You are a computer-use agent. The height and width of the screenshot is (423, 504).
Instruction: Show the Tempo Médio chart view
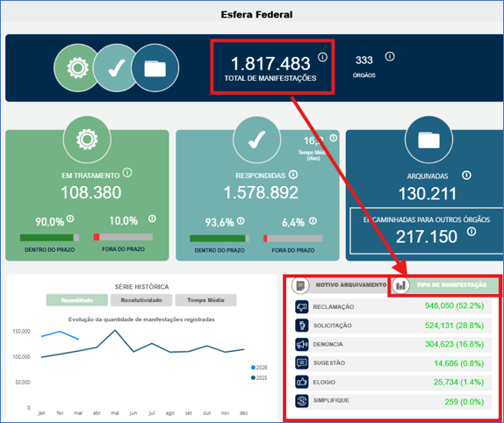pyautogui.click(x=205, y=300)
